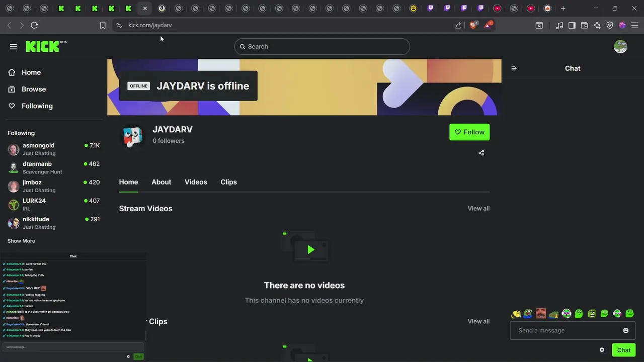Click the 'There are no videos' text
The image size is (644, 362).
click(304, 285)
